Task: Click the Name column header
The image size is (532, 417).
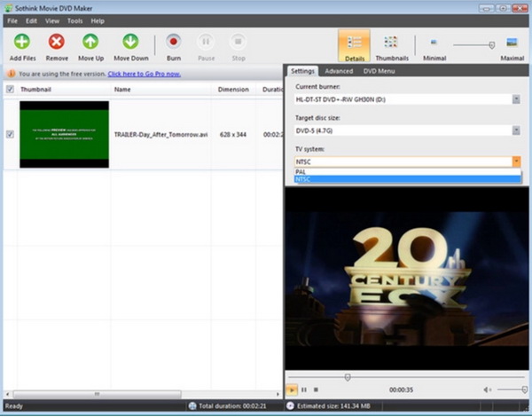Action: click(160, 90)
